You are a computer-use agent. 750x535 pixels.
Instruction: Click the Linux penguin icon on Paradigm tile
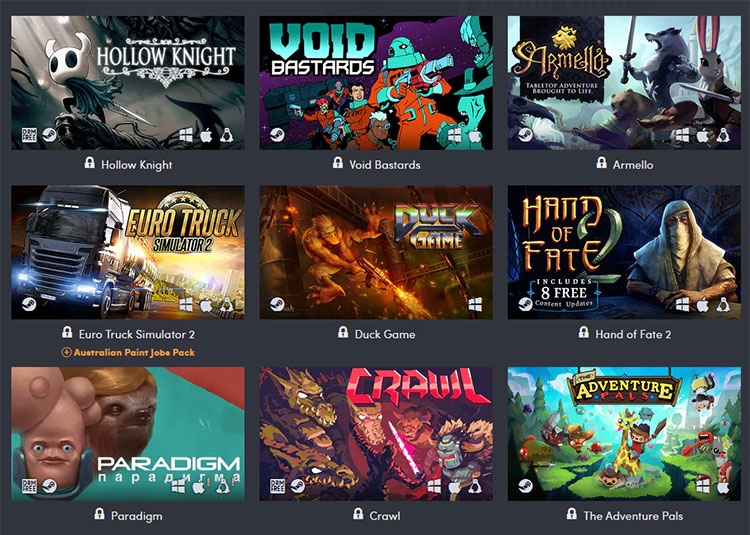pos(221,486)
